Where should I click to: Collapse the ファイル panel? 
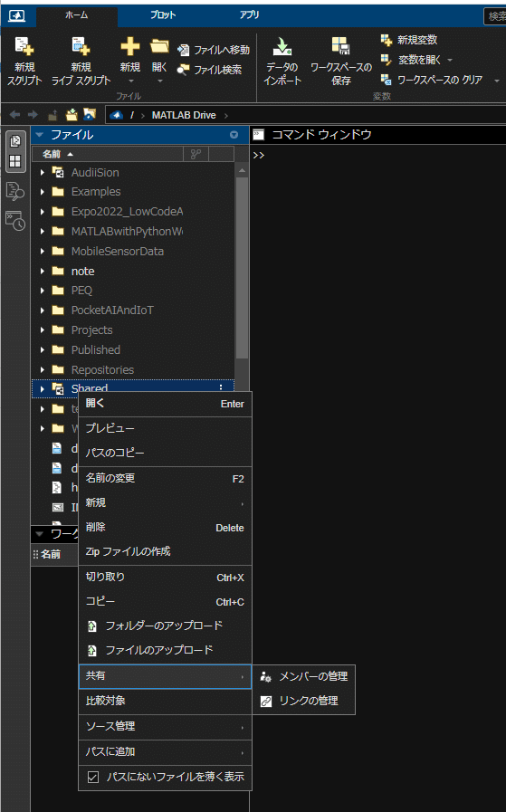(40, 135)
